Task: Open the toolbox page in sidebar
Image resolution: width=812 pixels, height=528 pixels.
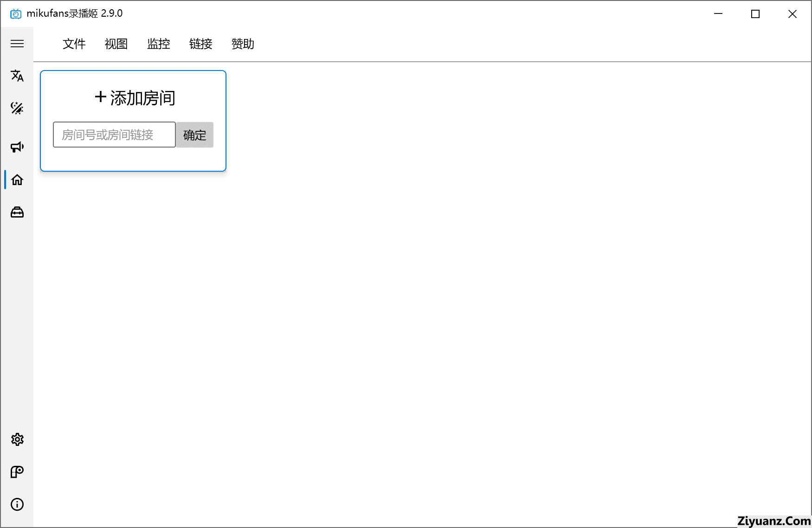Action: (17, 212)
